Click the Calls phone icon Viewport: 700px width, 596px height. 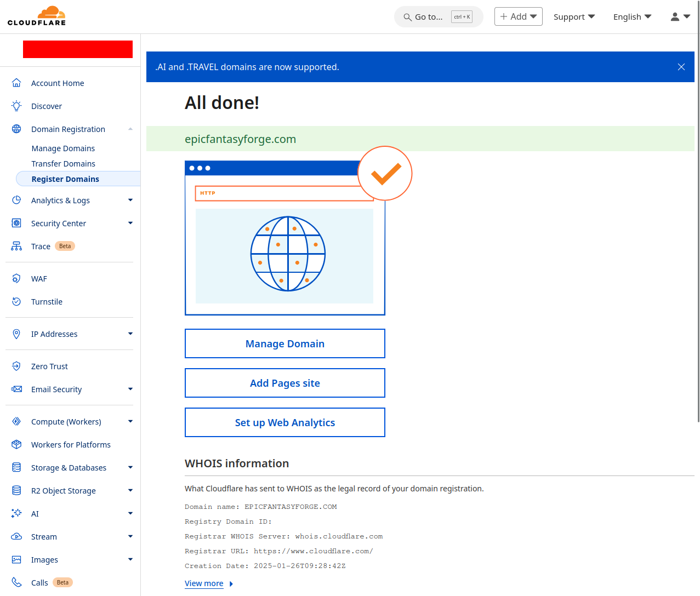pos(16,582)
